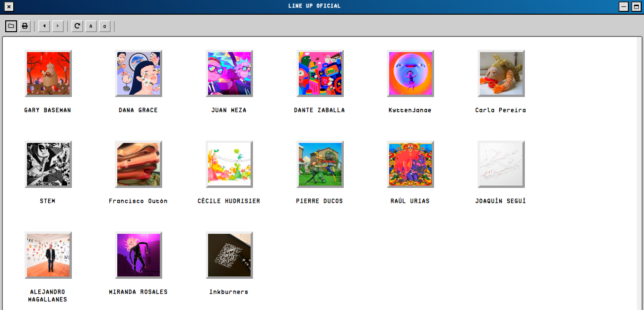Open the Gary Baseman artwork thumbnail
Image resolution: width=644 pixels, height=310 pixels.
coord(48,73)
